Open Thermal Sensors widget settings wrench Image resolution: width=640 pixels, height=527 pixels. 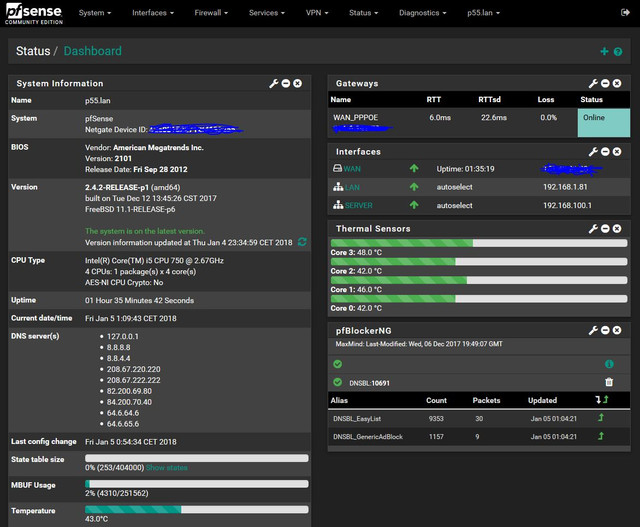pos(593,229)
